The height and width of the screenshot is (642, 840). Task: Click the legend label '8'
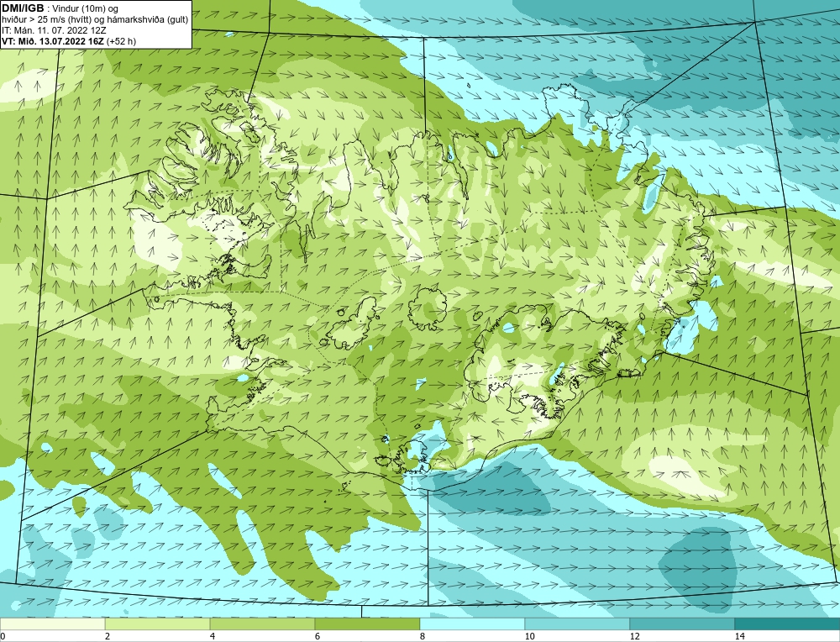[x=423, y=636]
